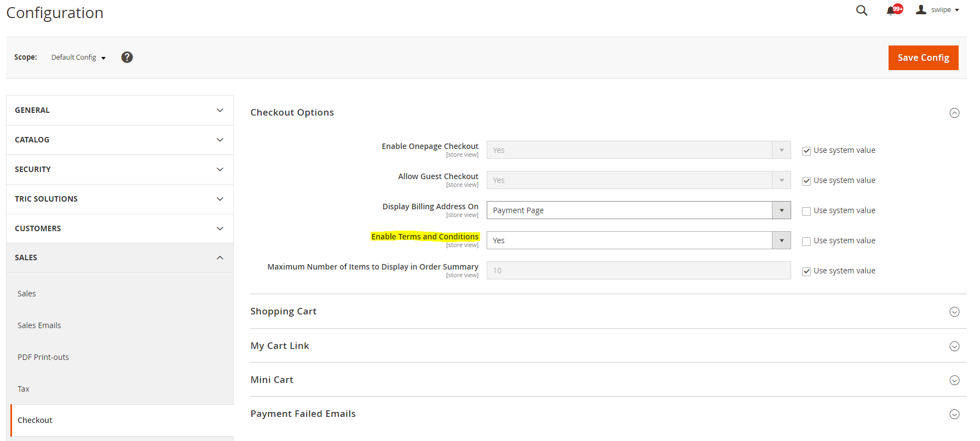Expand the CATALOG configuration tab

click(x=119, y=140)
